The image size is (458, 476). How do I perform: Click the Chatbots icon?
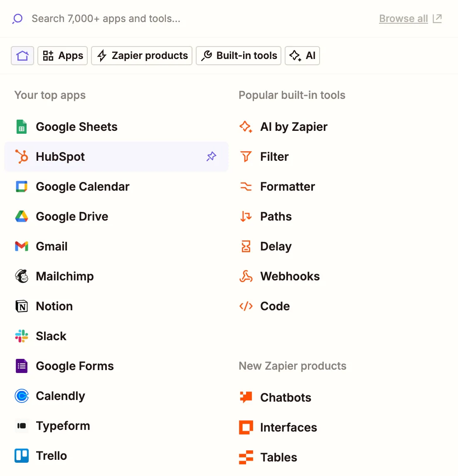(x=246, y=397)
